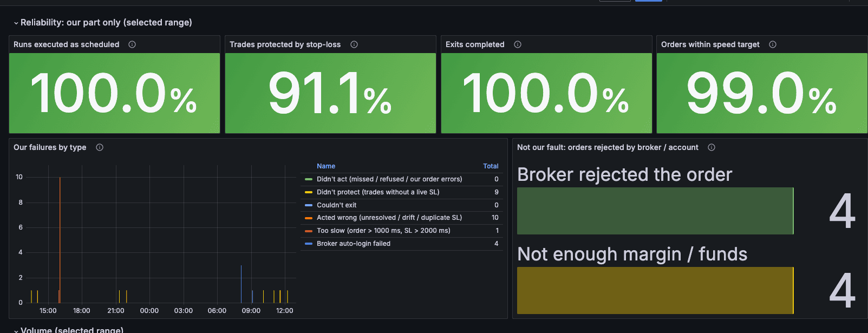This screenshot has height=333, width=868.
Task: Click blue color swatch for Couldn't exit
Action: pyautogui.click(x=309, y=205)
